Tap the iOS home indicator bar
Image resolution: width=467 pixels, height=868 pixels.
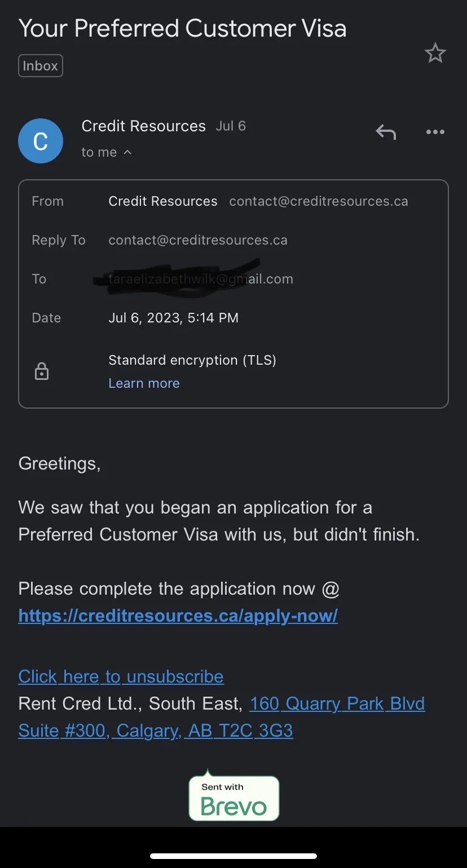pos(233,856)
